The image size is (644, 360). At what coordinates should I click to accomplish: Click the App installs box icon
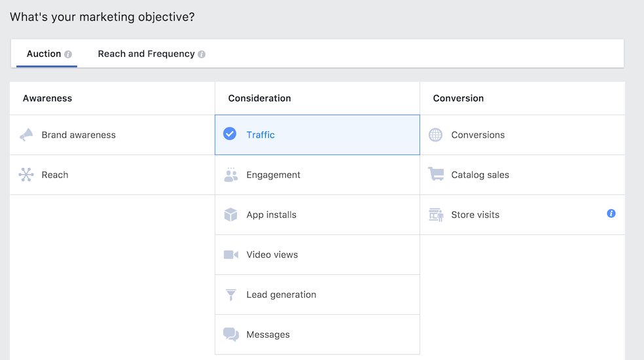[230, 215]
